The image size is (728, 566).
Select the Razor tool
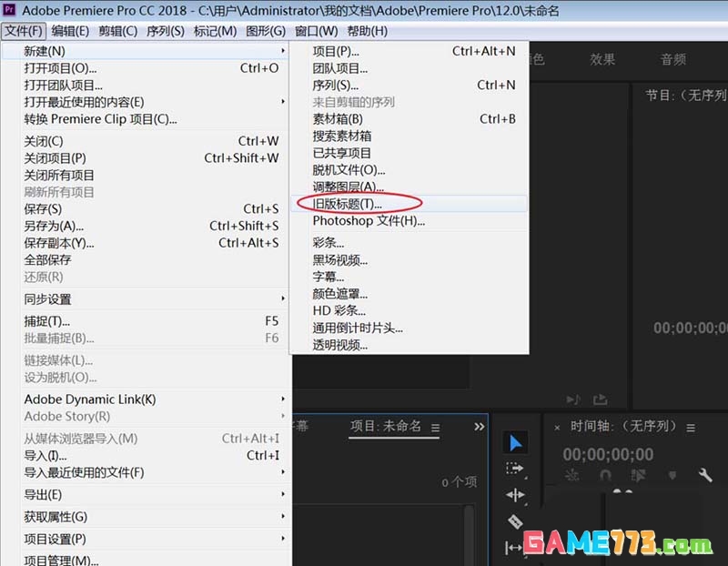[515, 521]
